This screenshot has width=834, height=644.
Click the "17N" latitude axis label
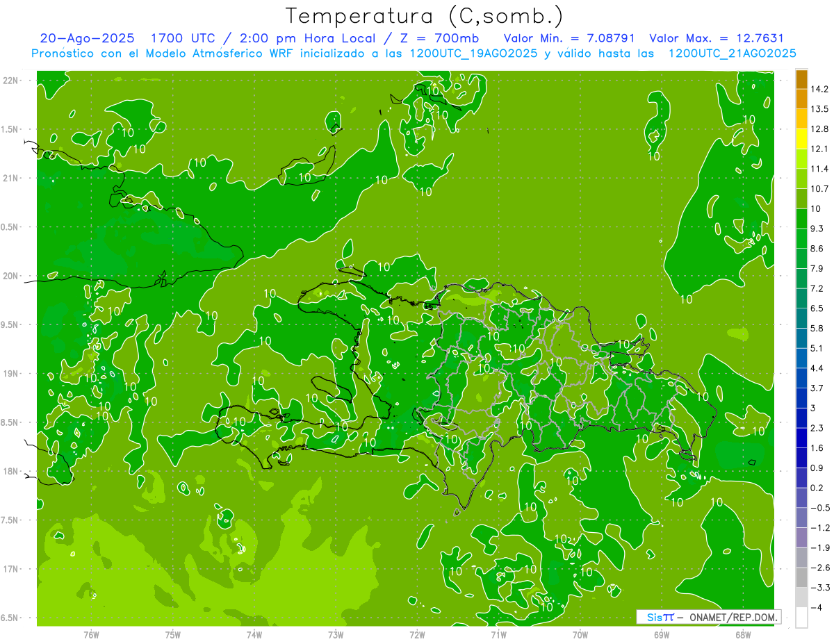[x=11, y=569]
